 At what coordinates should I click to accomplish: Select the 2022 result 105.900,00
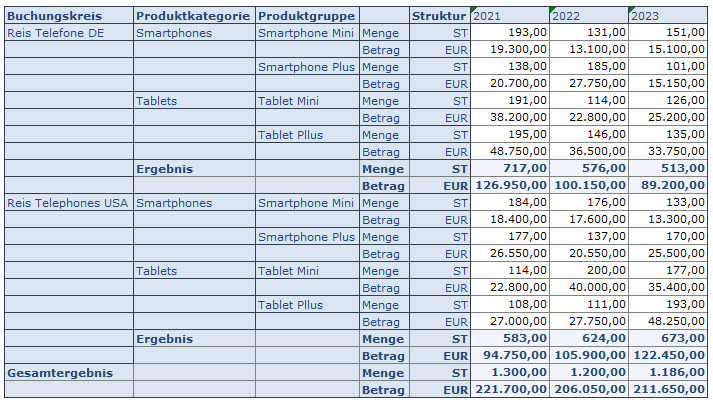pyautogui.click(x=589, y=355)
